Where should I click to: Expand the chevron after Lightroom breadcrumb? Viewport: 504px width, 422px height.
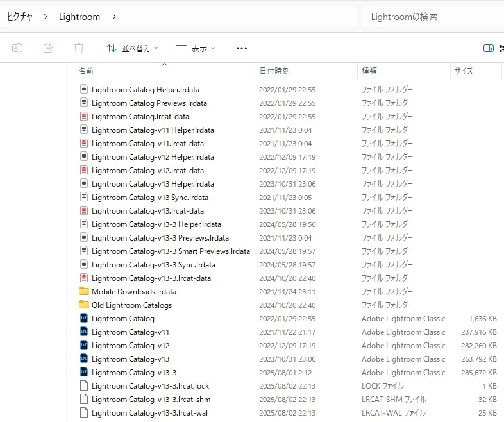tap(114, 17)
